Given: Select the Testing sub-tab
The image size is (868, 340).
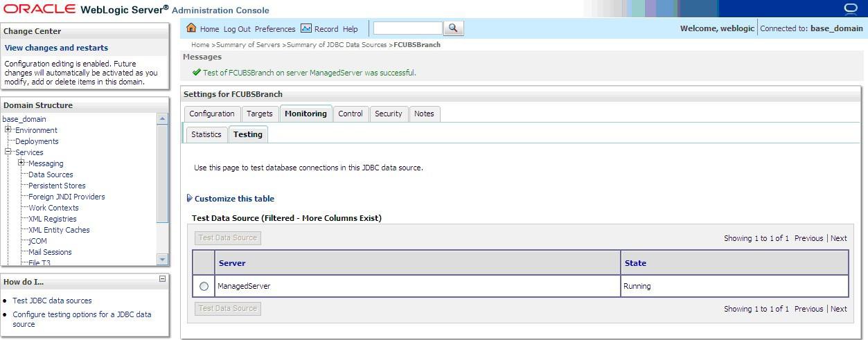Looking at the screenshot, I should (x=248, y=134).
